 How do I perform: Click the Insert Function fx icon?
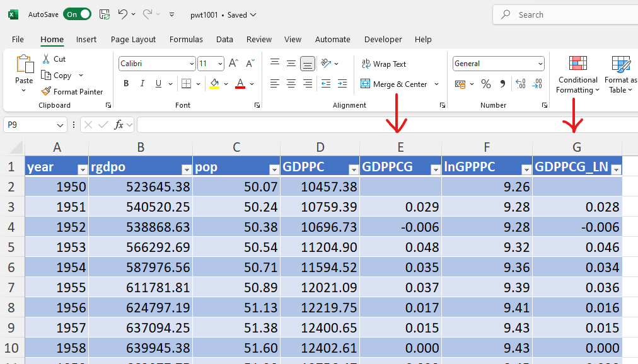pos(119,125)
